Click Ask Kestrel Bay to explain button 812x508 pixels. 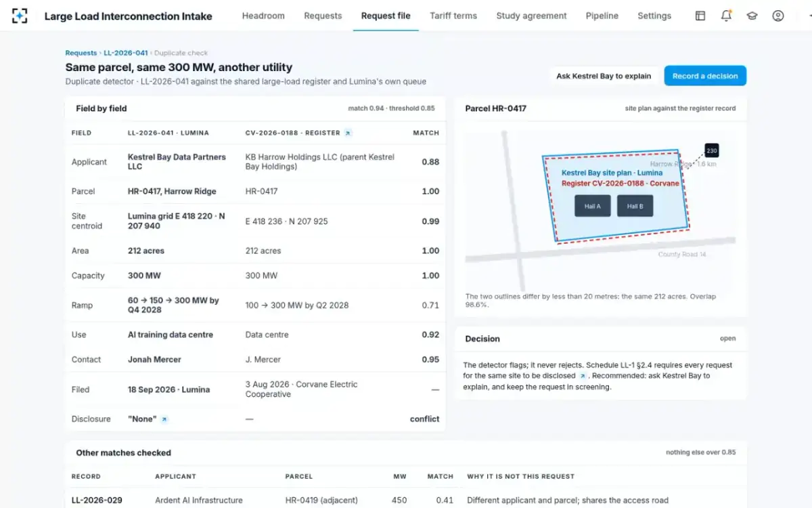604,76
